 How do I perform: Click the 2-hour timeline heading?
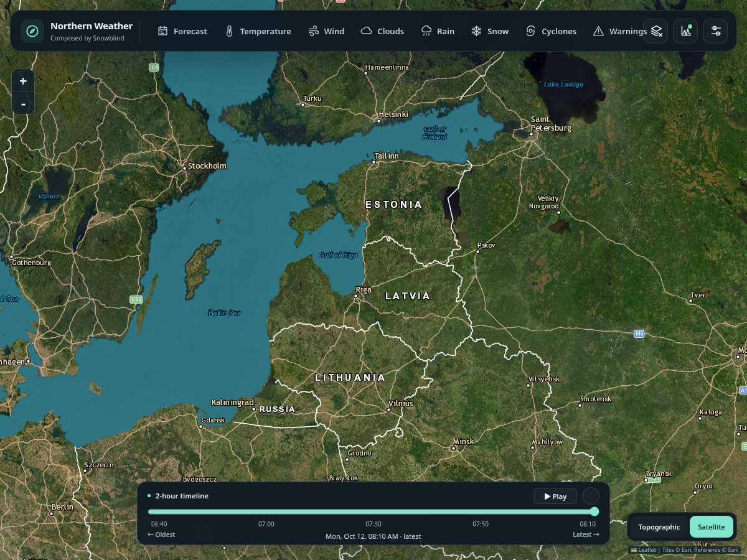pyautogui.click(x=182, y=496)
